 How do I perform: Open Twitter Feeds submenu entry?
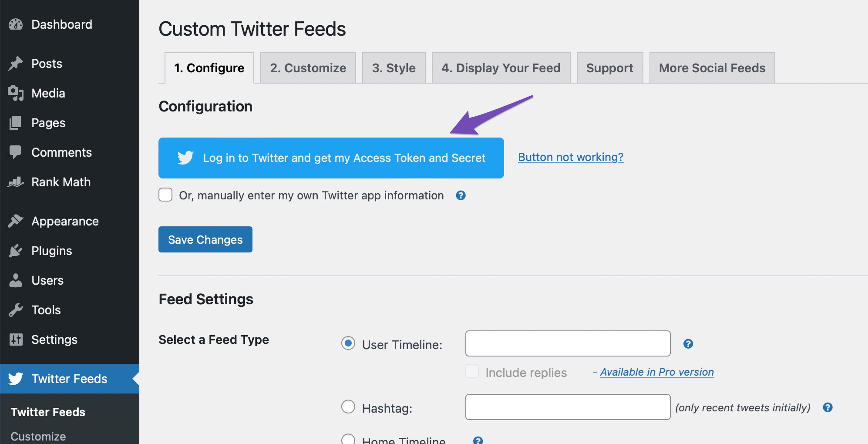(48, 412)
